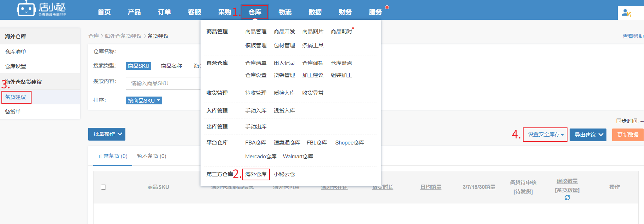The height and width of the screenshot is (224, 644).
Task: Tick the select-all checkbox in table header
Action: [x=103, y=187]
